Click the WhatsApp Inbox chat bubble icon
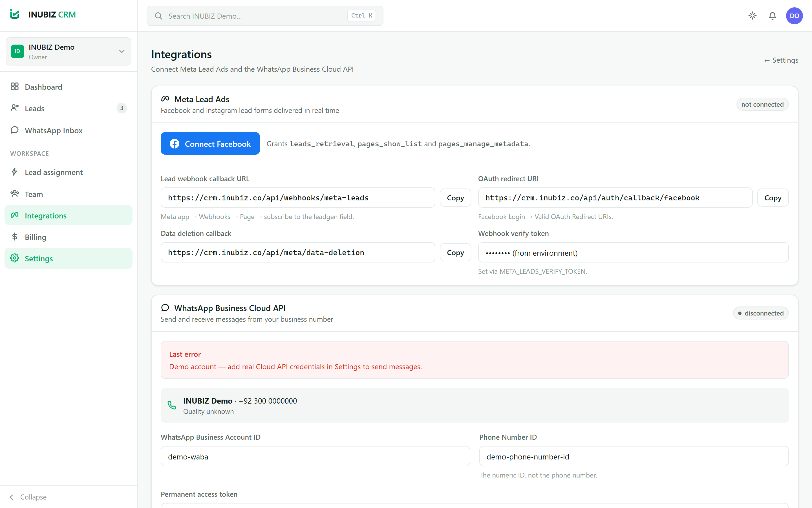The height and width of the screenshot is (508, 812). (x=14, y=130)
